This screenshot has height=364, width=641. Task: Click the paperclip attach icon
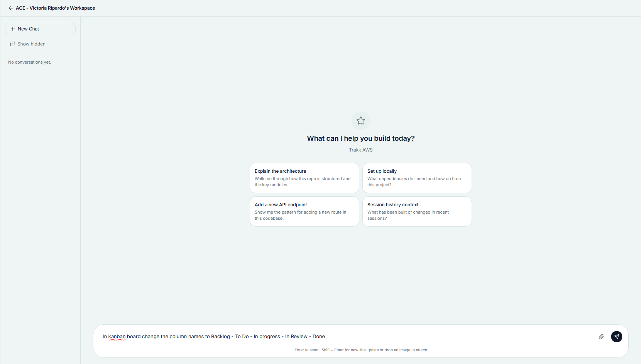(601, 337)
